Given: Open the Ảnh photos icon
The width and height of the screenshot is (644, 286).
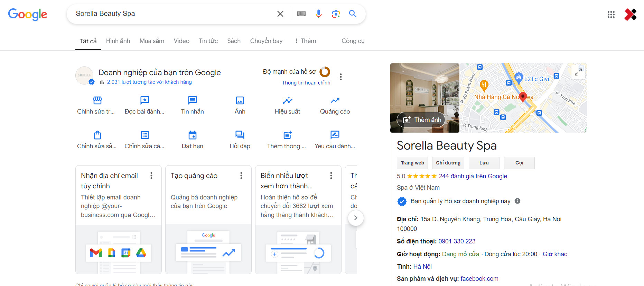Looking at the screenshot, I should (x=240, y=100).
